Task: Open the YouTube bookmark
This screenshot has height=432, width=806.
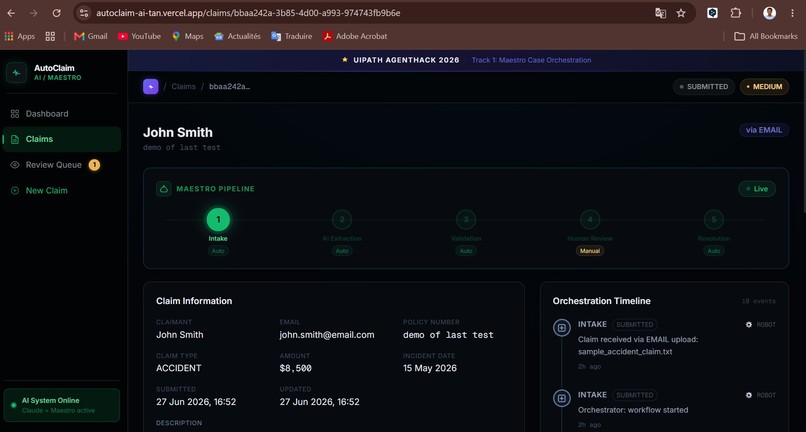Action: pos(139,37)
